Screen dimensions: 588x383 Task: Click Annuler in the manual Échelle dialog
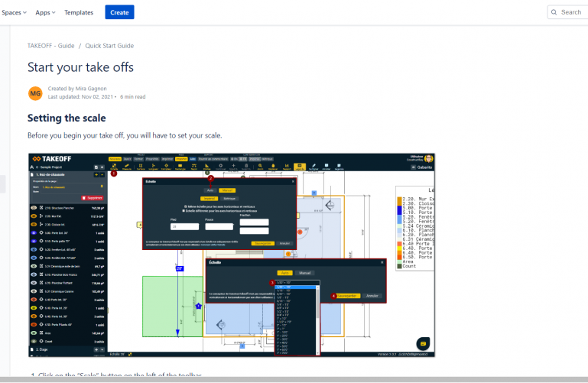click(x=284, y=243)
